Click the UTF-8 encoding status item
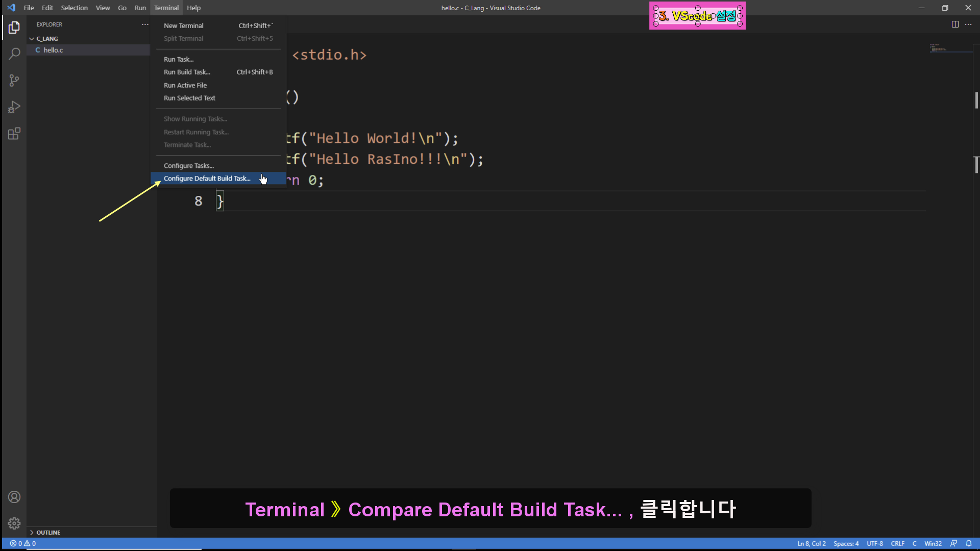The image size is (980, 551). (x=874, y=543)
